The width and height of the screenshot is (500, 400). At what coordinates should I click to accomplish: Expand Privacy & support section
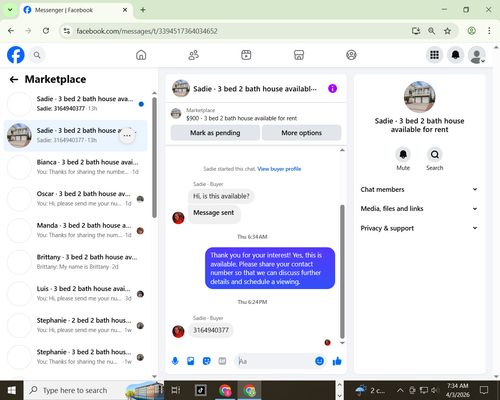click(419, 228)
